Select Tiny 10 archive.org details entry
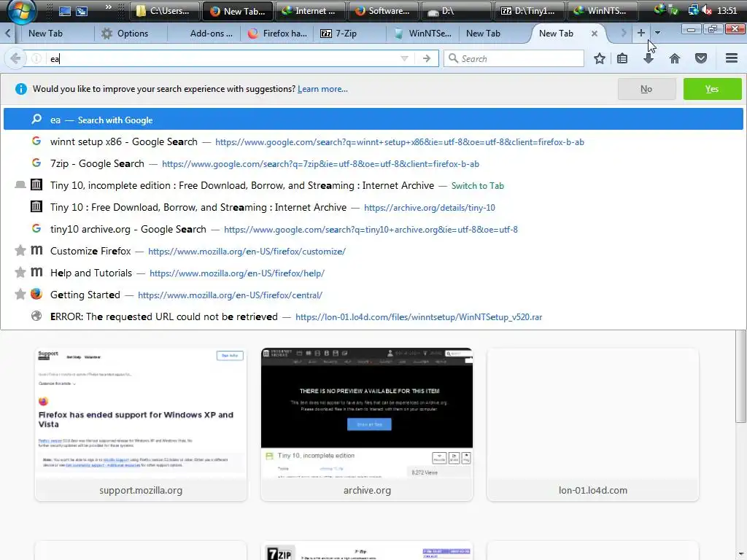The image size is (747, 560). (373, 208)
